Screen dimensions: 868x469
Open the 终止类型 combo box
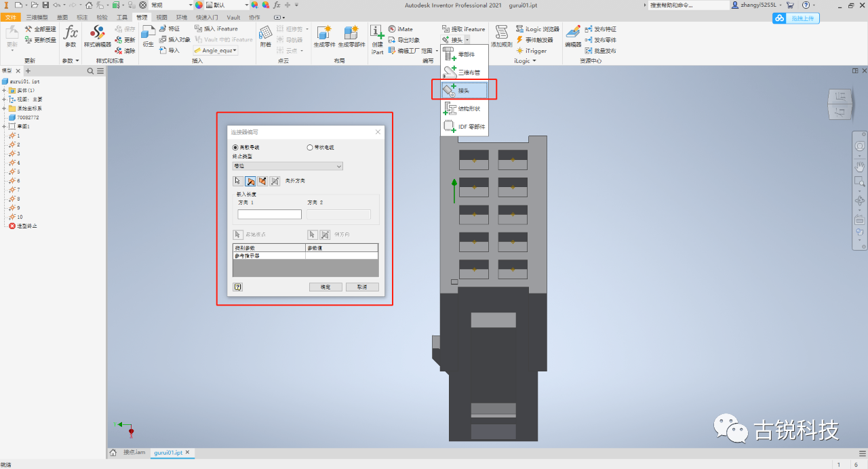tap(288, 166)
